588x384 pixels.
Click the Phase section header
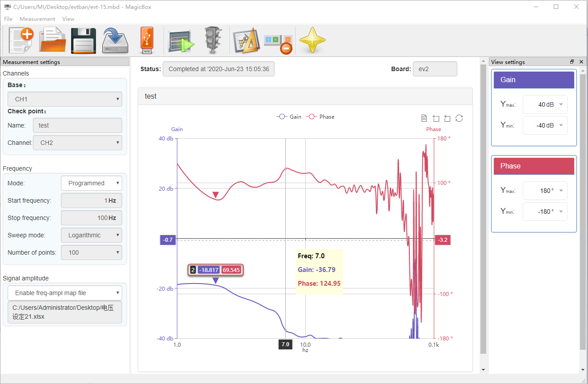coord(534,166)
